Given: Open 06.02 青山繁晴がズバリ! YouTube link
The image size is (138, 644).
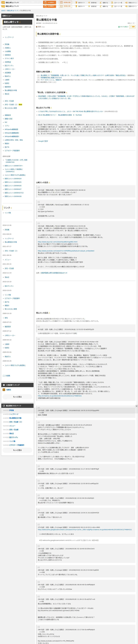Looking at the screenshot, I should point(60,115).
